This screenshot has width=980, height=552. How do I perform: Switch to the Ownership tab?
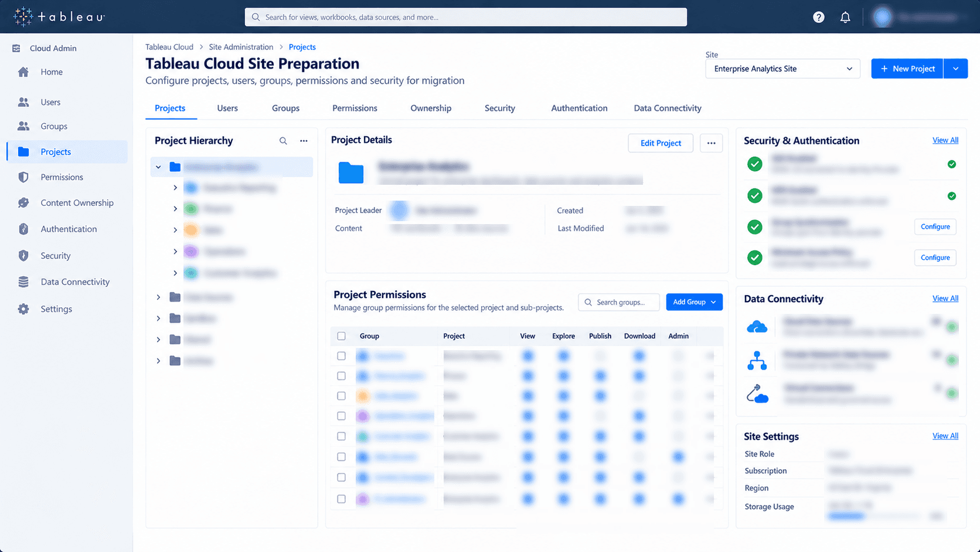click(x=431, y=108)
